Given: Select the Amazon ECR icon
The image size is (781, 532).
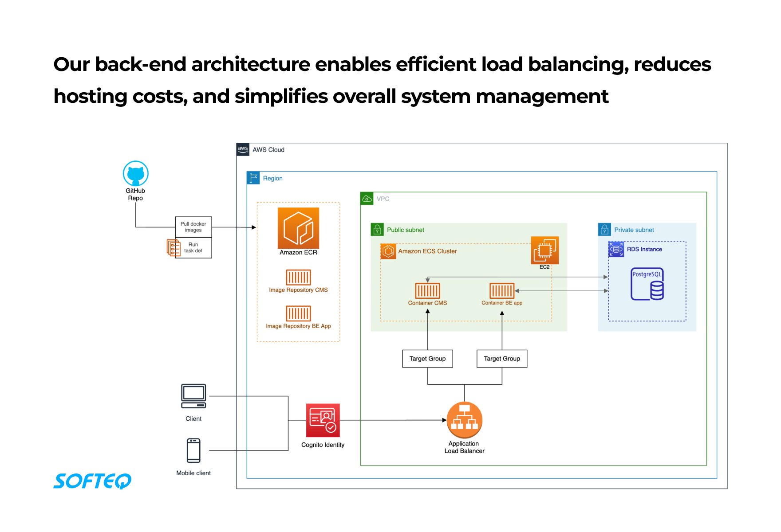Looking at the screenshot, I should [x=298, y=228].
